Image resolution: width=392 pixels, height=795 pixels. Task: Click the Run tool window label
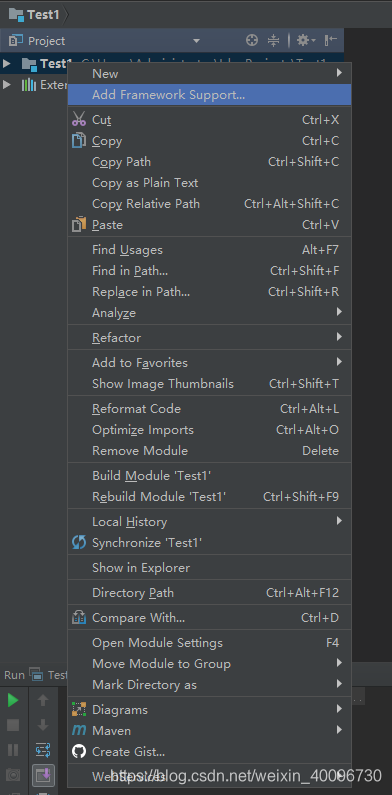pyautogui.click(x=14, y=675)
